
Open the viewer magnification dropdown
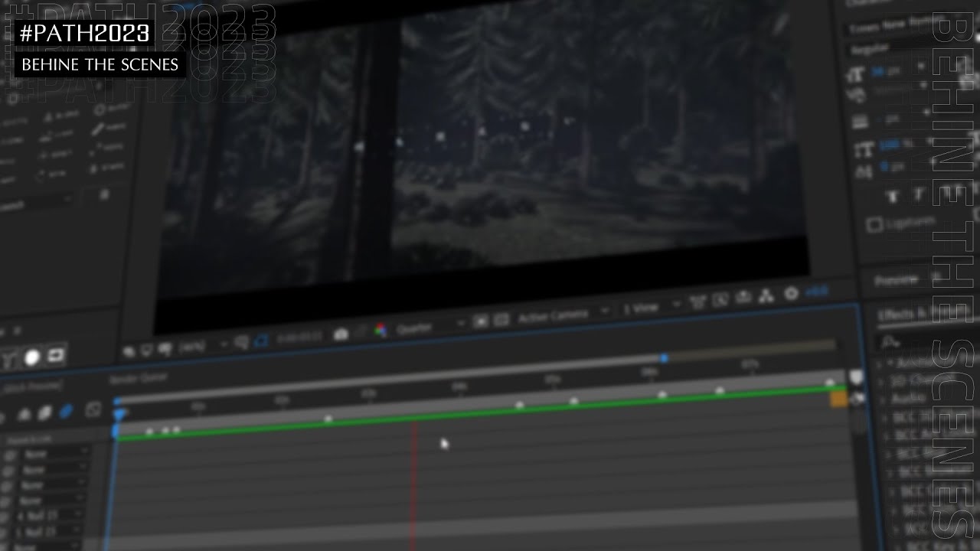click(x=202, y=346)
